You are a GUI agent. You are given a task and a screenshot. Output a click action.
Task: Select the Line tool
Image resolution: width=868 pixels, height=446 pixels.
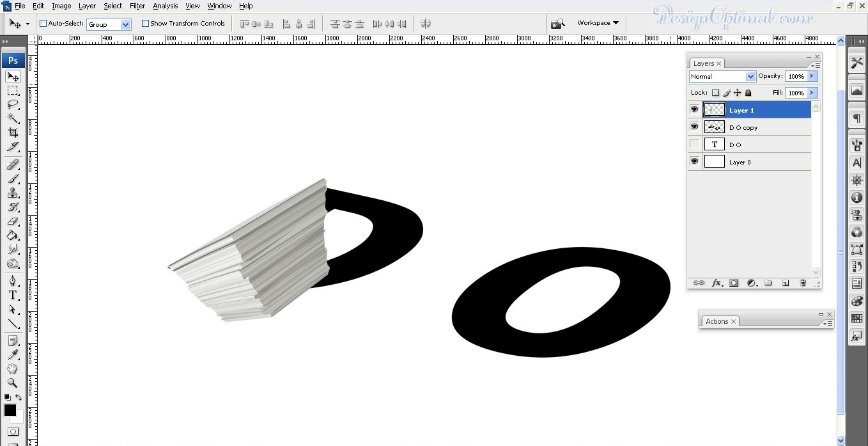pyautogui.click(x=13, y=324)
